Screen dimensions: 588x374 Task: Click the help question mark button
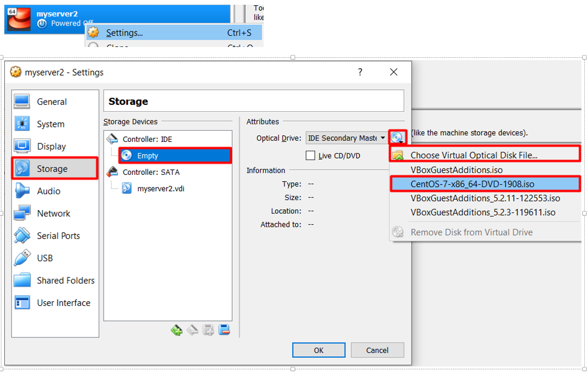pos(360,72)
